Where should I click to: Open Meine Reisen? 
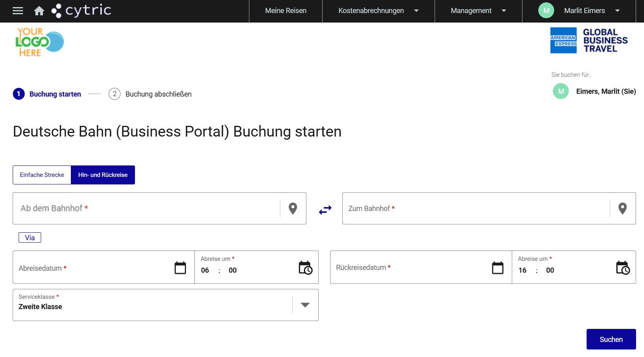286,11
